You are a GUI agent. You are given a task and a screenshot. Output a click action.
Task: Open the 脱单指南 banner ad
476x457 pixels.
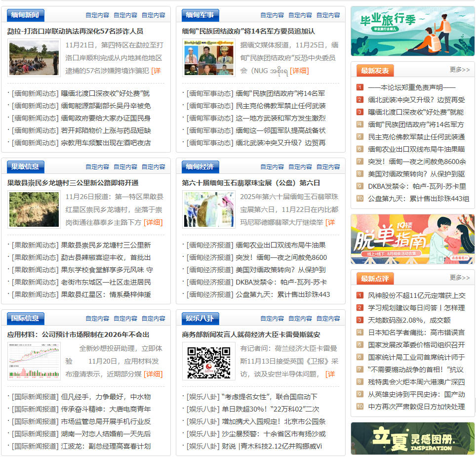[412, 239]
